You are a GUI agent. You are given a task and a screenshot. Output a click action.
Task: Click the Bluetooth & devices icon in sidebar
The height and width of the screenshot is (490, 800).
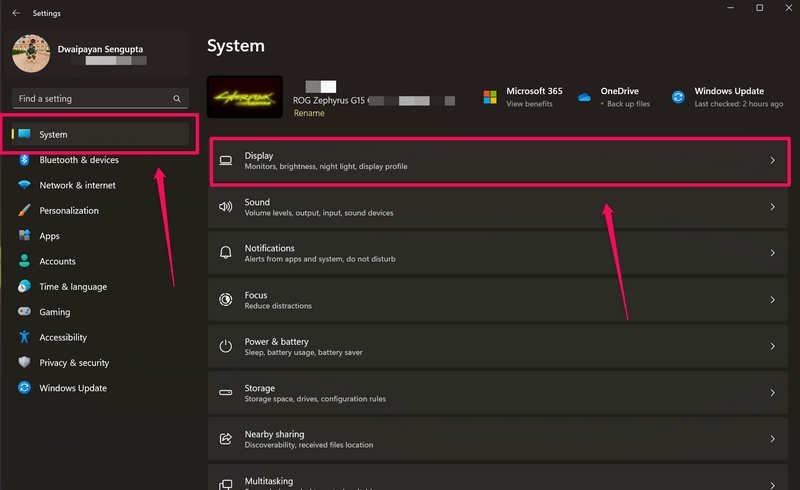(24, 160)
